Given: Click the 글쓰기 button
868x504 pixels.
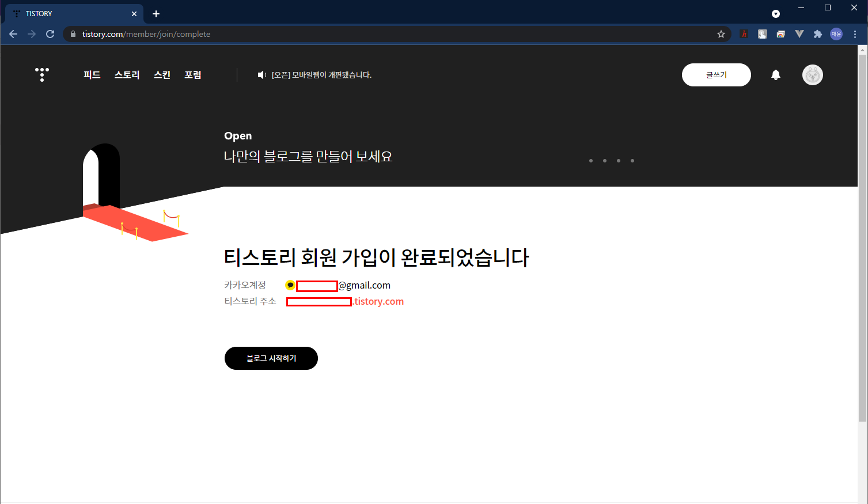Looking at the screenshot, I should 717,75.
